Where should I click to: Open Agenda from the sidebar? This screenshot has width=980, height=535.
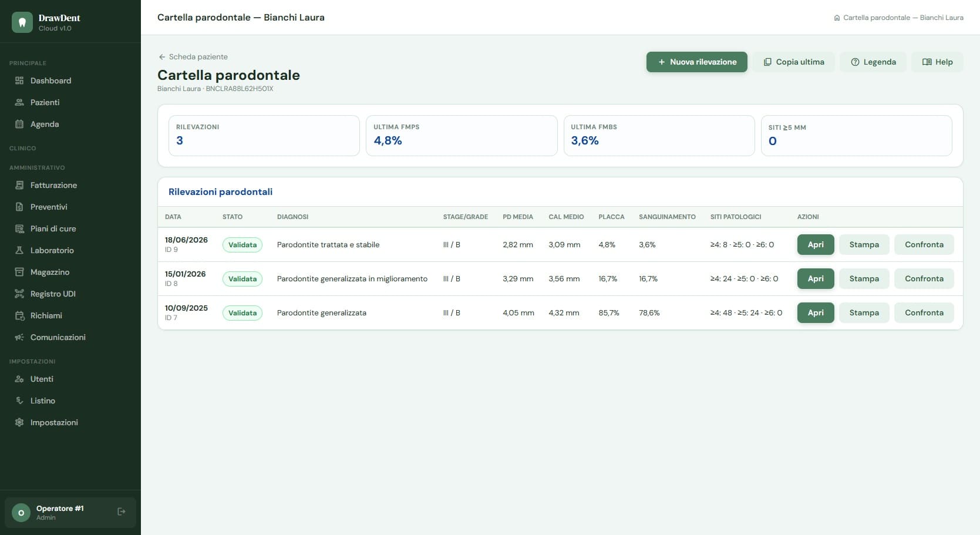[70, 124]
